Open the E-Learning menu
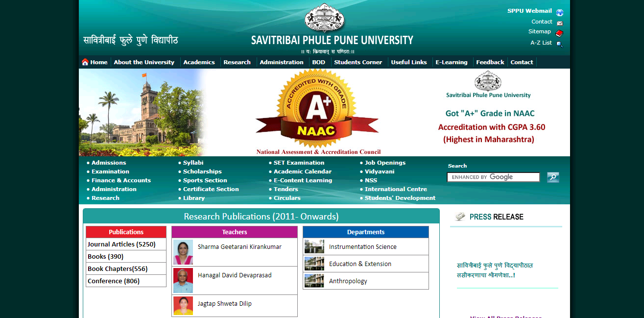The image size is (644, 318). 452,62
